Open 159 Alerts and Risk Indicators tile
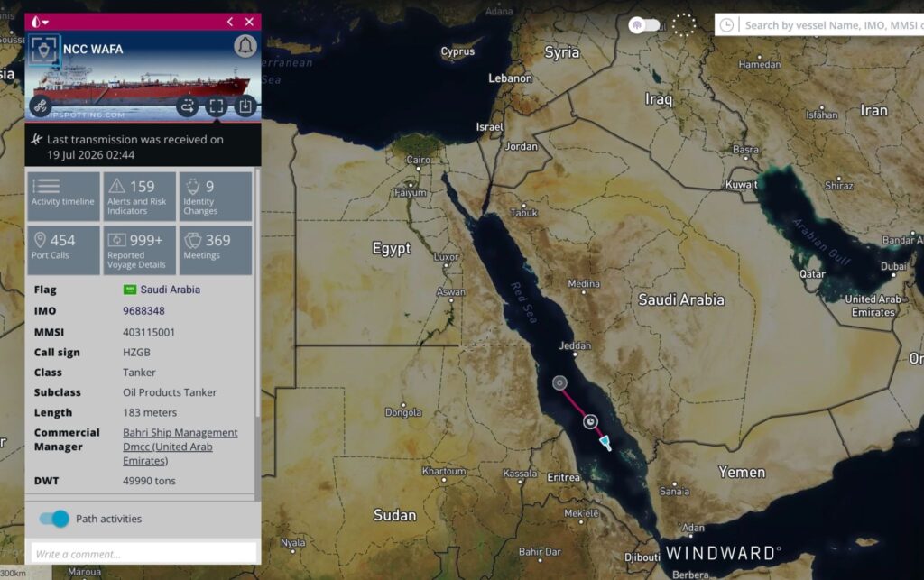This screenshot has width=924, height=580. [140, 196]
